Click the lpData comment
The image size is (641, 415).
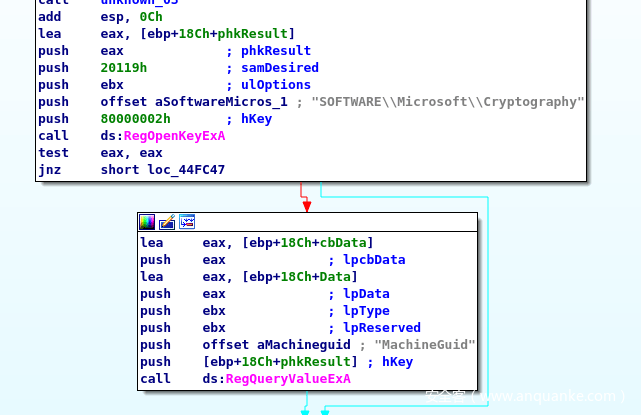click(x=366, y=294)
